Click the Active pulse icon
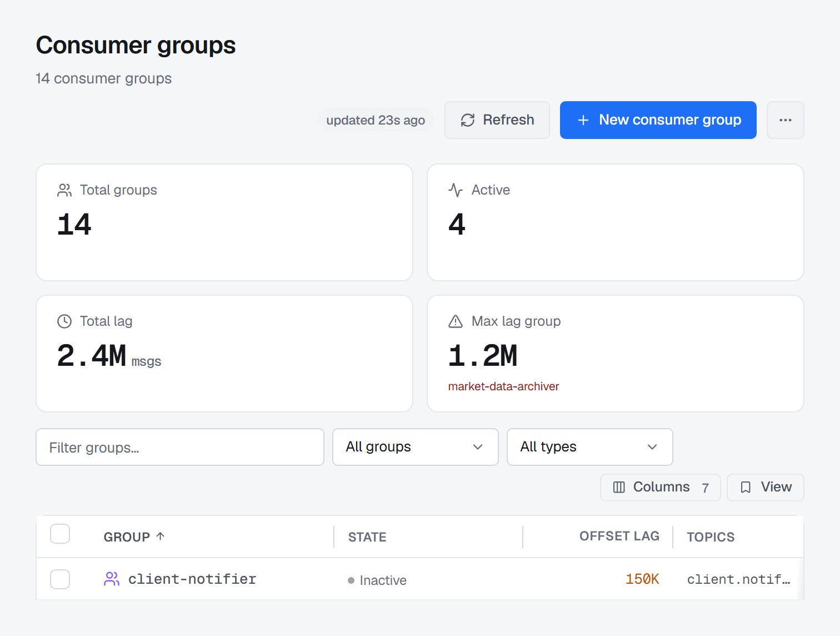Viewport: 840px width, 636px height. click(456, 190)
